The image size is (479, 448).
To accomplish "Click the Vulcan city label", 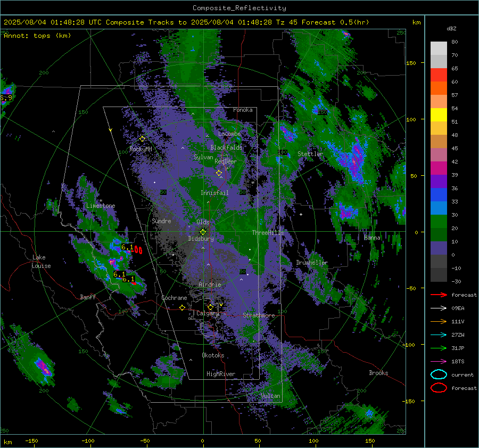I will click(x=270, y=396).
